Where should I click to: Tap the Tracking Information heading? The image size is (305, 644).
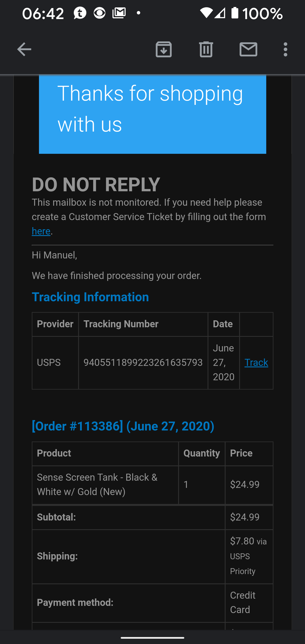tap(90, 297)
